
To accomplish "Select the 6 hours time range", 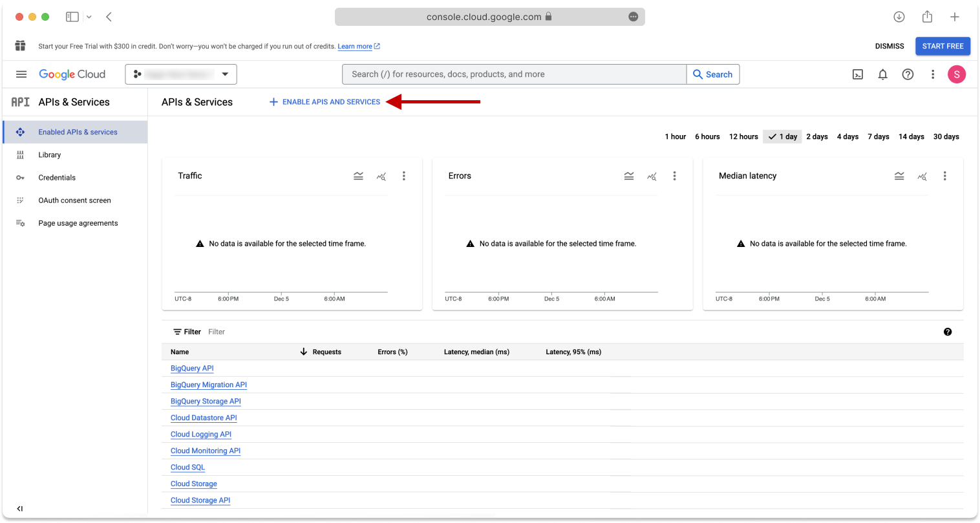I will pyautogui.click(x=707, y=136).
